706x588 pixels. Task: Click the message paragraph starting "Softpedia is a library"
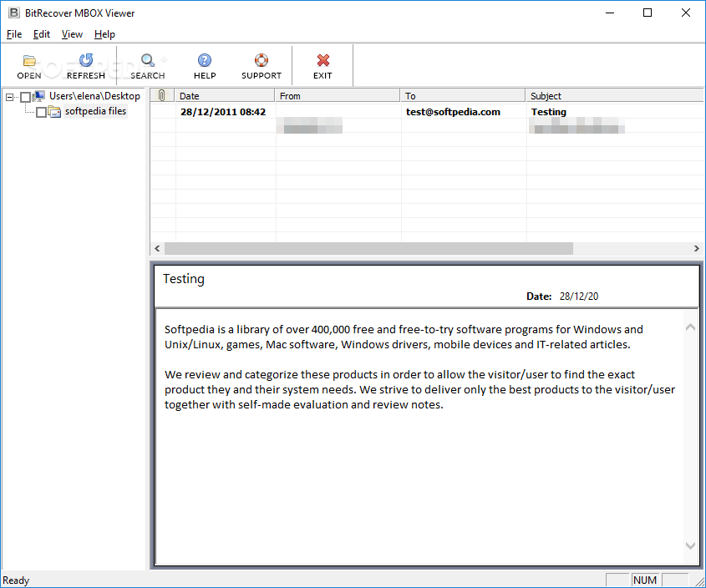pyautogui.click(x=404, y=337)
